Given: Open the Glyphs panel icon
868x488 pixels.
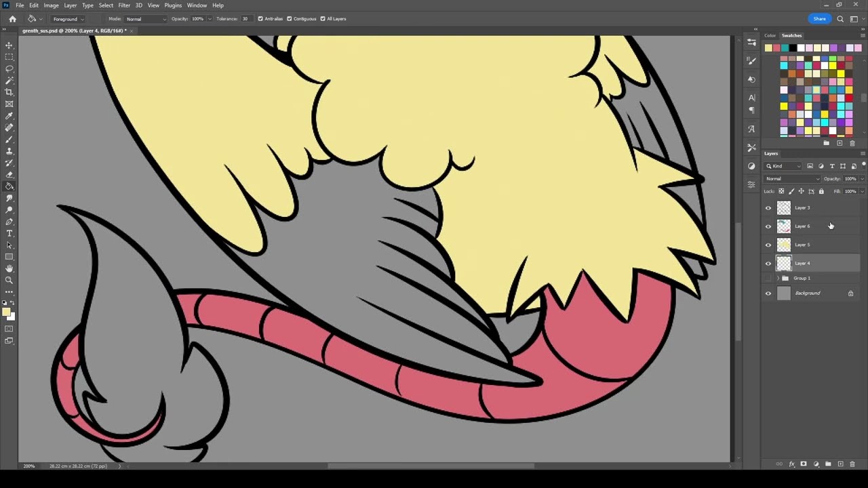Looking at the screenshot, I should (x=751, y=129).
